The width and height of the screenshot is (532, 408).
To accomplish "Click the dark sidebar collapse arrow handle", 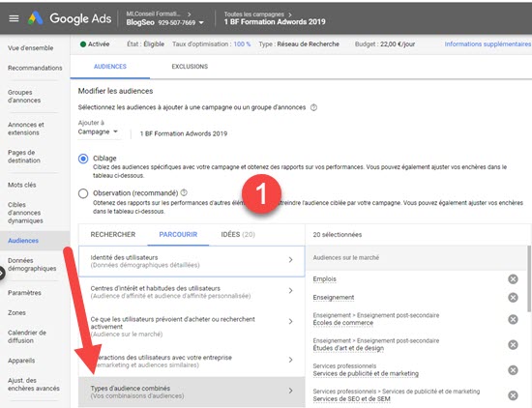I will coord(2,274).
